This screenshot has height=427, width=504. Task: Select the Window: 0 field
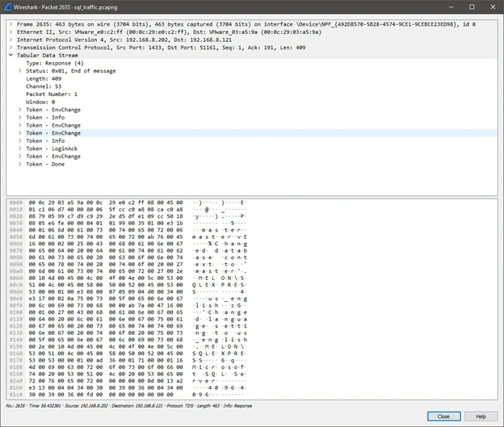tap(40, 102)
